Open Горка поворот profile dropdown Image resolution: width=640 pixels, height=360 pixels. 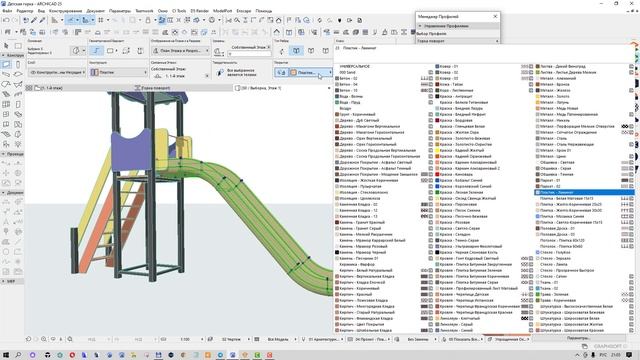pyautogui.click(x=458, y=41)
